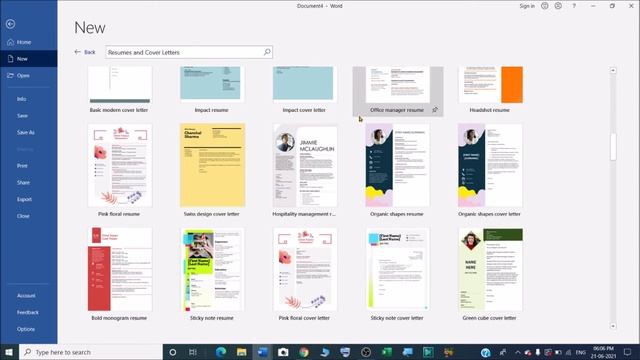Click scrollbar up arrow in template list
640x360 pixels.
point(613,71)
